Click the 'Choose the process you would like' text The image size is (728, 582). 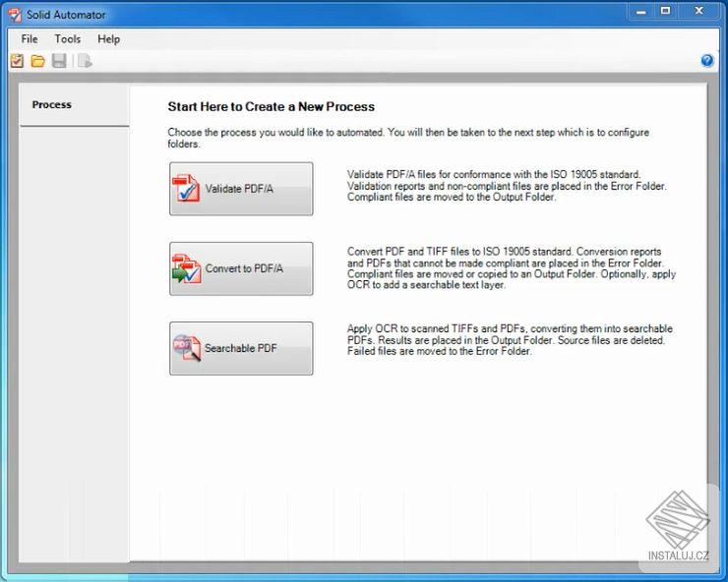pyautogui.click(x=408, y=138)
